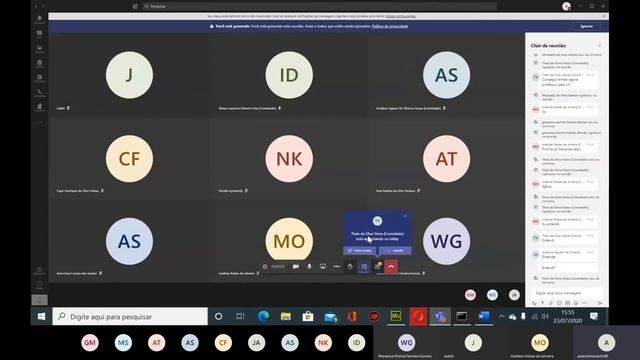Launch Microsoft Edge from the taskbar
The width and height of the screenshot is (640, 360).
[263, 316]
